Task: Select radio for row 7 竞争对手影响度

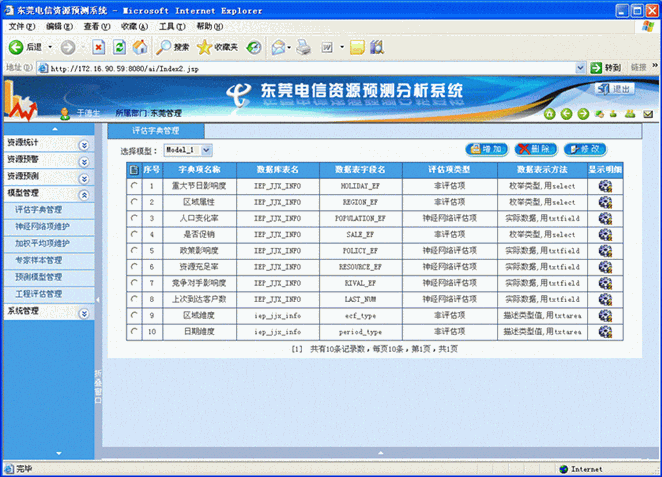Action: click(134, 282)
